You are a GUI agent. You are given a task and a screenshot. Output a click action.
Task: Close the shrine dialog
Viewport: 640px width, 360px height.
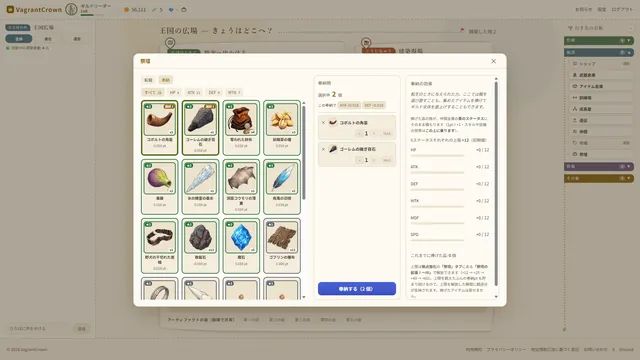coord(493,61)
